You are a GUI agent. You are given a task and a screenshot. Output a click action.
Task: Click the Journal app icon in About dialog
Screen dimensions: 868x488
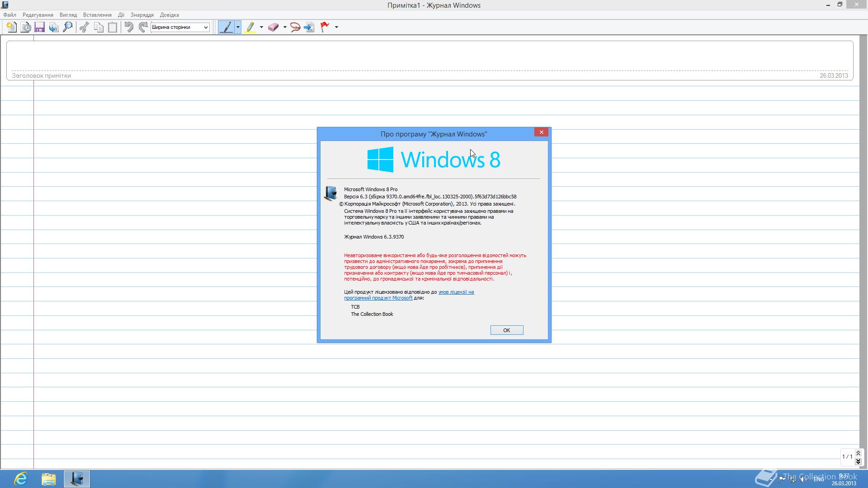click(x=331, y=193)
